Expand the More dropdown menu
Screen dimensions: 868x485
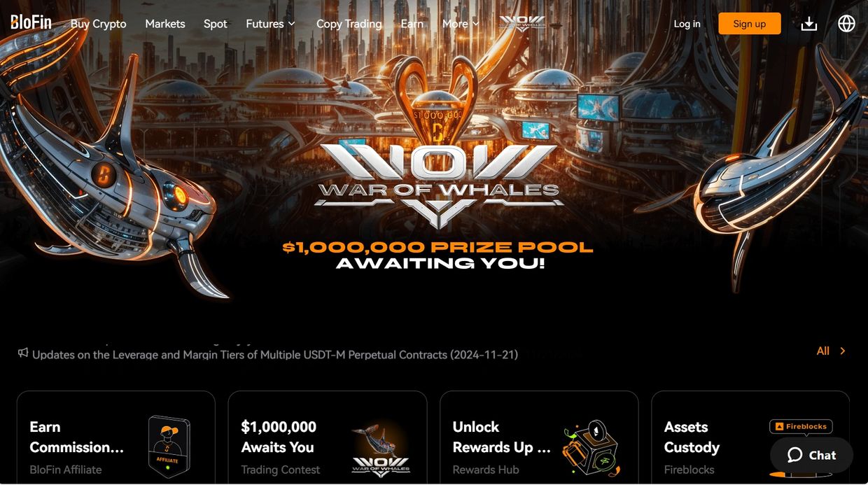coord(461,24)
